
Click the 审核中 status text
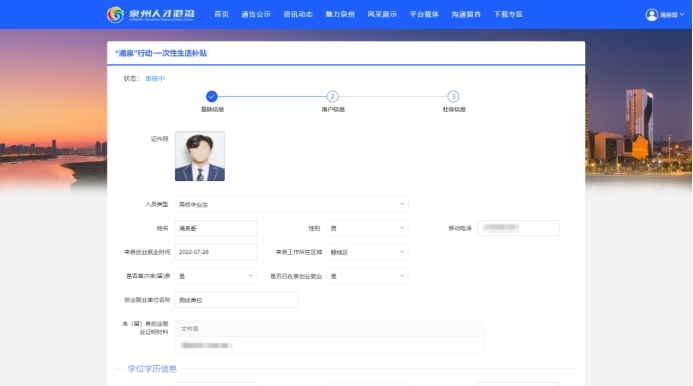155,79
